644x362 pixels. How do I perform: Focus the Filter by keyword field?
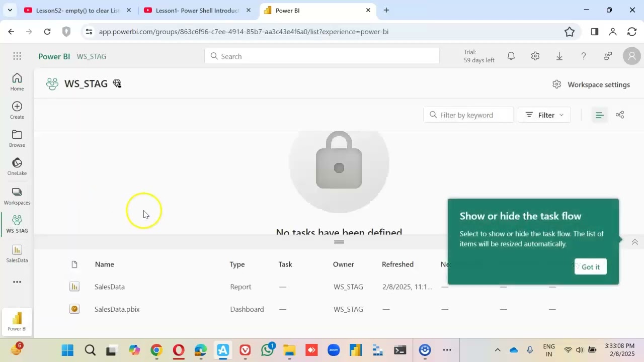[x=468, y=115]
